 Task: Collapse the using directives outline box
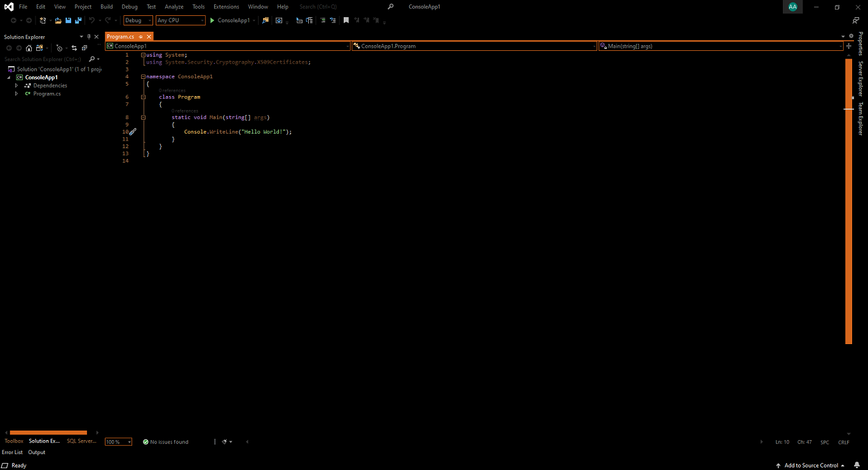click(143, 55)
